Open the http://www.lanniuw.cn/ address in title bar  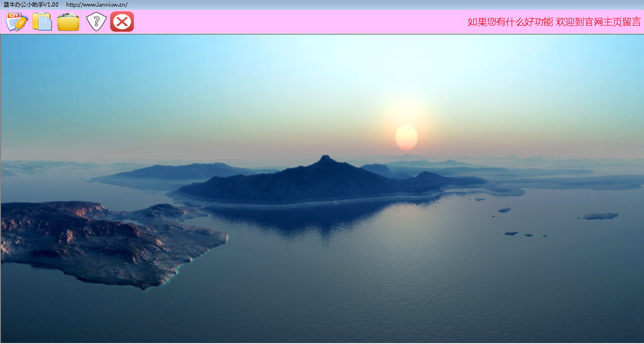(x=97, y=5)
